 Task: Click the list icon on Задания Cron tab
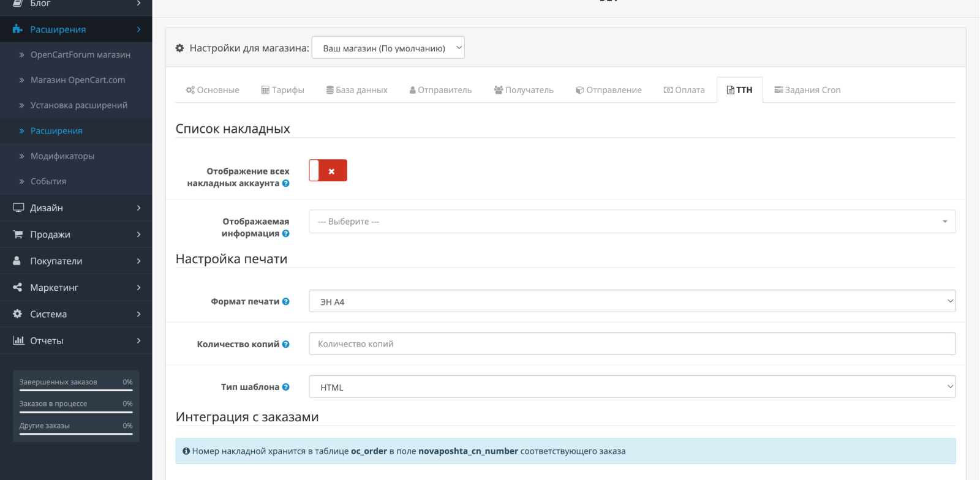(778, 90)
